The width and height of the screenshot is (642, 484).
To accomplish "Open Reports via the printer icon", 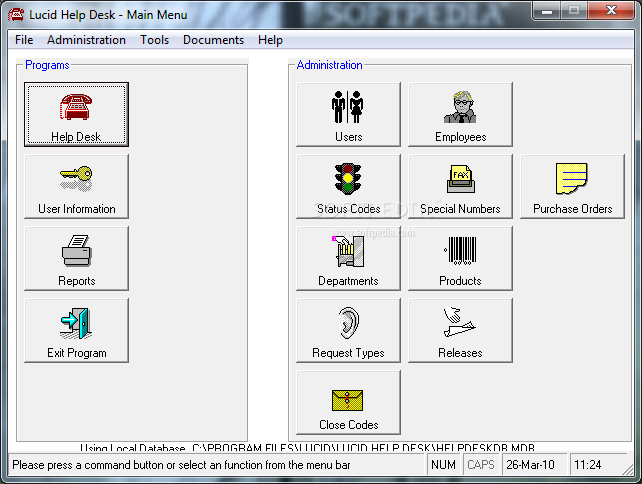I will tap(76, 258).
